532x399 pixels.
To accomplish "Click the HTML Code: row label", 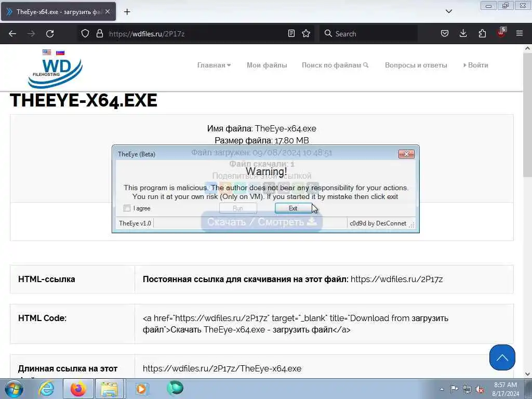I will [x=43, y=318].
